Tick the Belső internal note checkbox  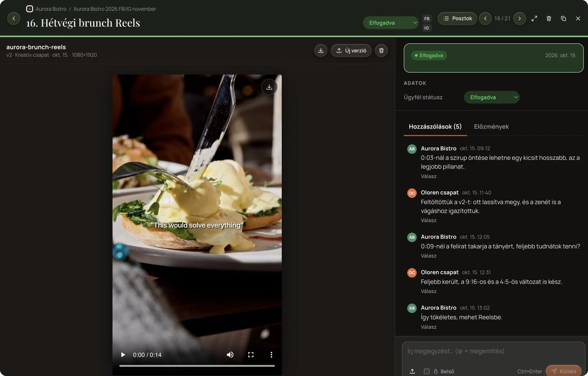427,371
